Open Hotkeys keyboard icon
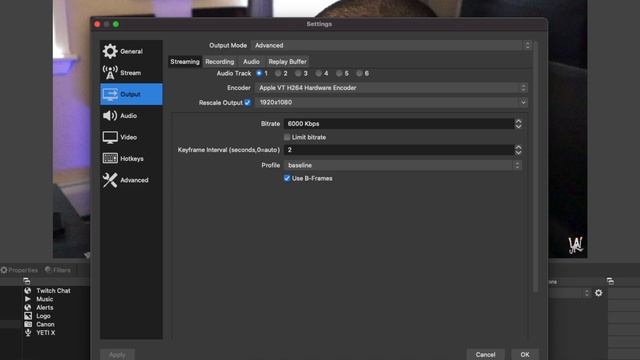This screenshot has height=360, width=640. (x=110, y=158)
